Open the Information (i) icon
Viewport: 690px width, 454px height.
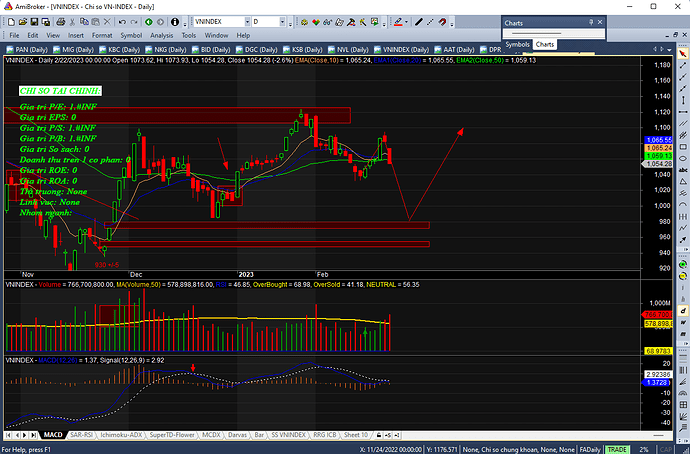point(175,22)
